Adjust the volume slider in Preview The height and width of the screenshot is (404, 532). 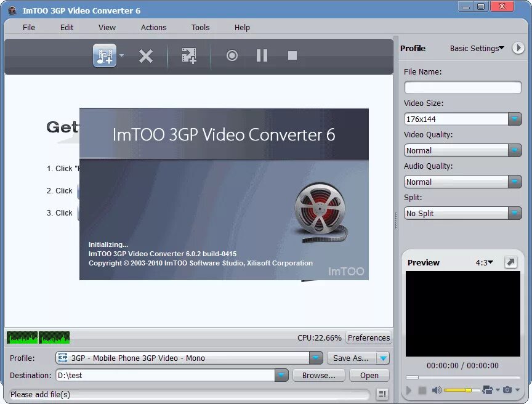click(470, 390)
